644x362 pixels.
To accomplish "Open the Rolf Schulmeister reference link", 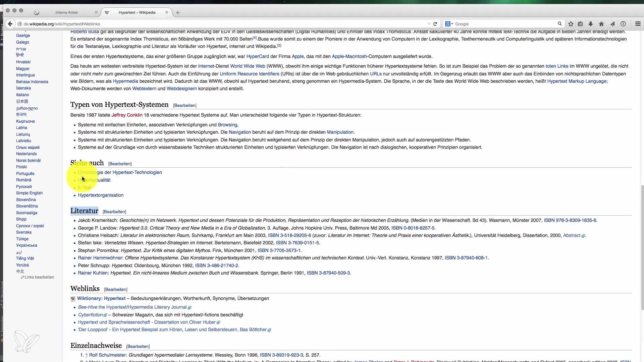I will point(108,355).
